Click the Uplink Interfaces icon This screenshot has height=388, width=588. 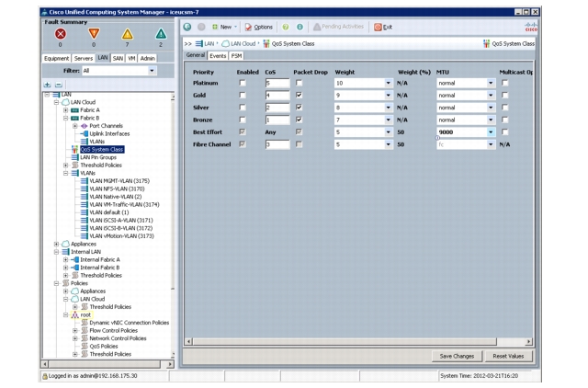(x=85, y=133)
